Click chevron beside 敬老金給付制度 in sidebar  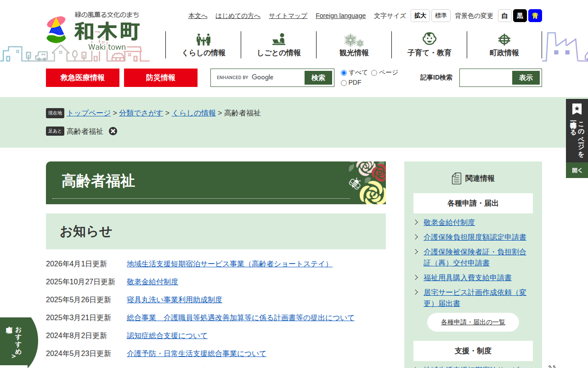click(x=416, y=222)
